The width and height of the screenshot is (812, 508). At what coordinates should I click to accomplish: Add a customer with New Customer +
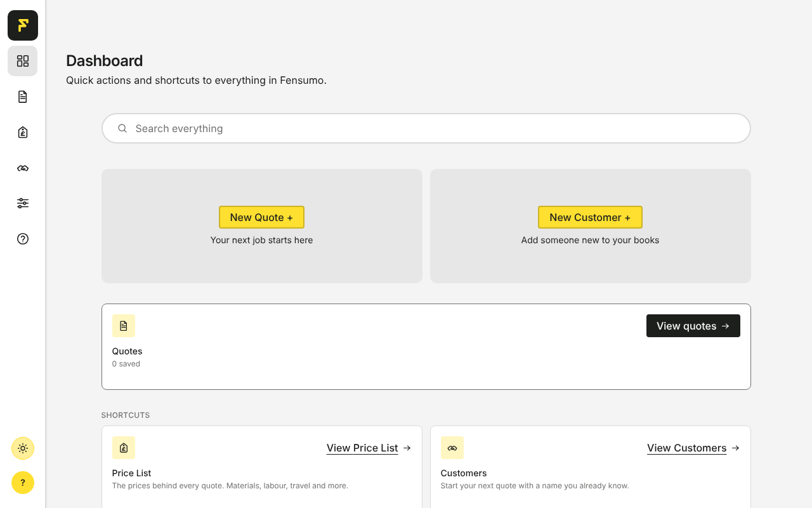[590, 217]
